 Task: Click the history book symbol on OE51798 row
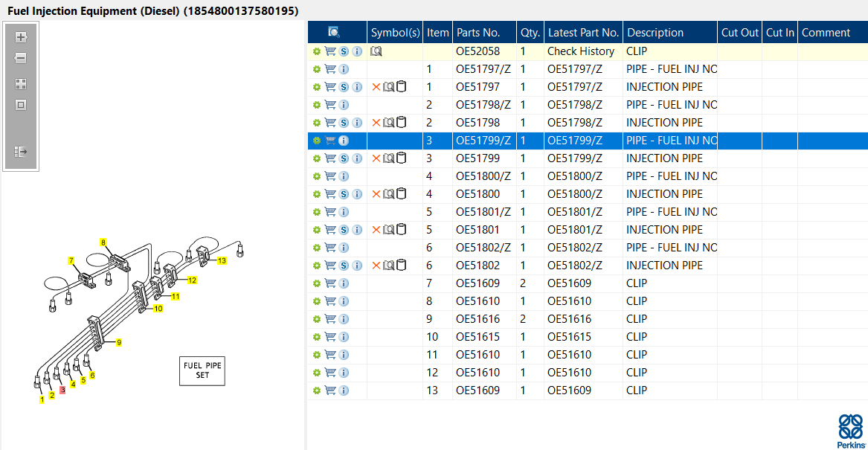click(389, 123)
